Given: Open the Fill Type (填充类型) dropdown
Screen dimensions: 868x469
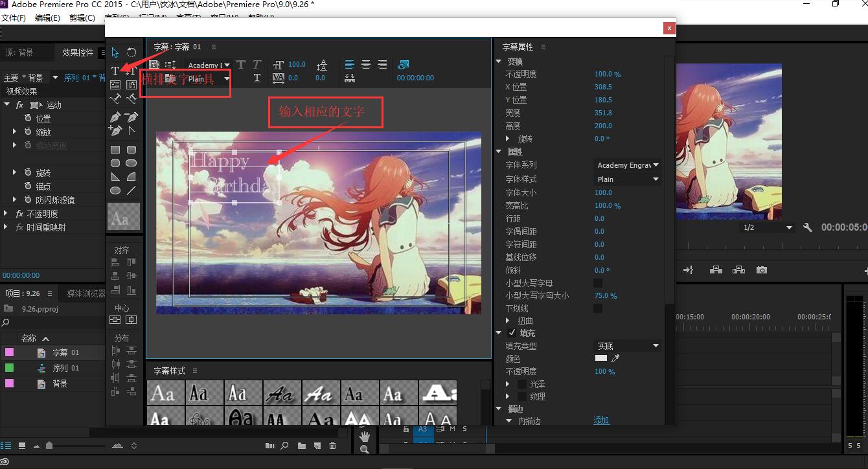Looking at the screenshot, I should point(628,346).
